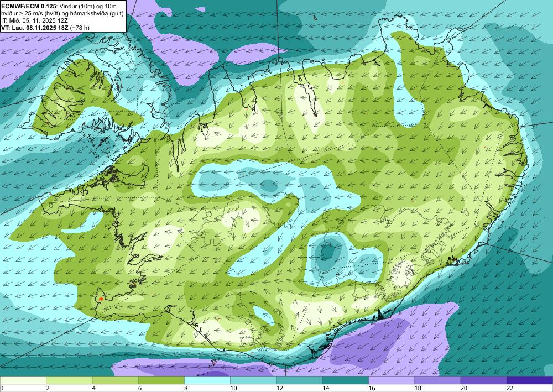Click the 18–20 m/s purple legend swatch
This screenshot has width=553, height=392.
437,380
